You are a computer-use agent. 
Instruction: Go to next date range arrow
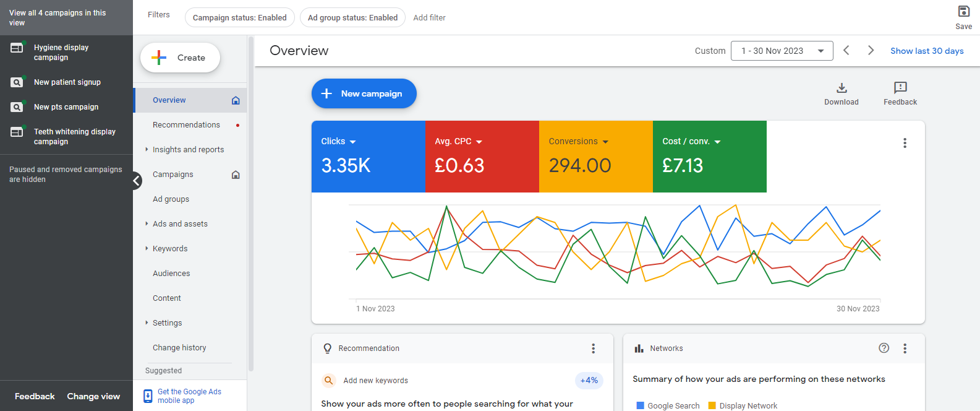(871, 51)
